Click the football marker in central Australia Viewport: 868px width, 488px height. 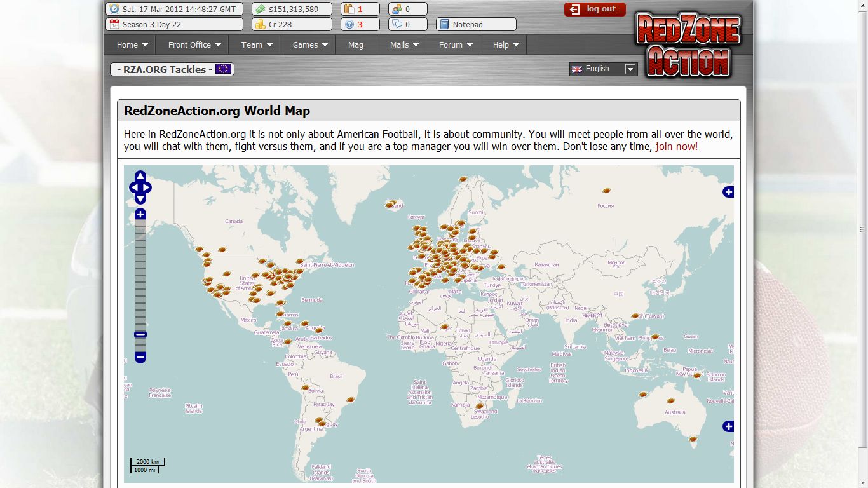click(x=671, y=400)
